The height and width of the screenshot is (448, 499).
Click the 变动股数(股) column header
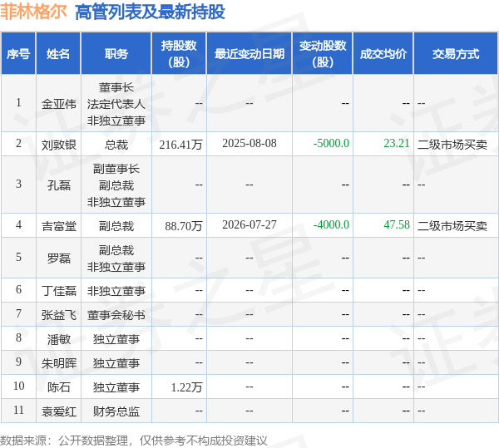[x=323, y=53]
